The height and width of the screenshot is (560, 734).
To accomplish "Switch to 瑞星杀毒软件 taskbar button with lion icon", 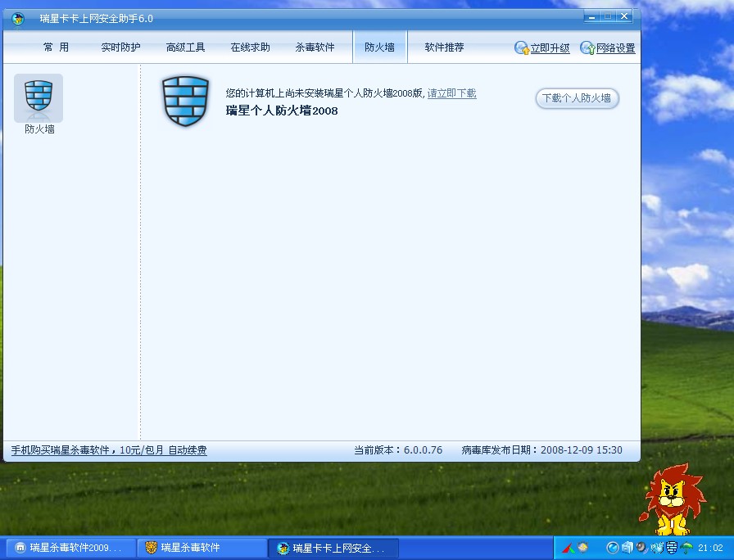I will [x=202, y=548].
